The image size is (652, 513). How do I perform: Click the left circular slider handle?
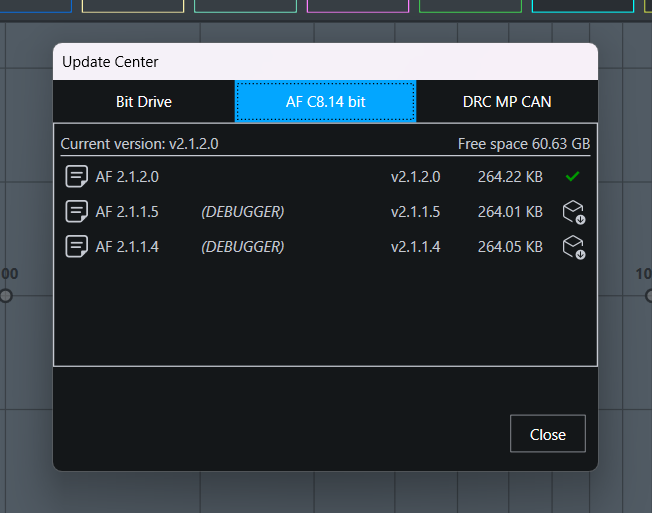pyautogui.click(x=6, y=296)
